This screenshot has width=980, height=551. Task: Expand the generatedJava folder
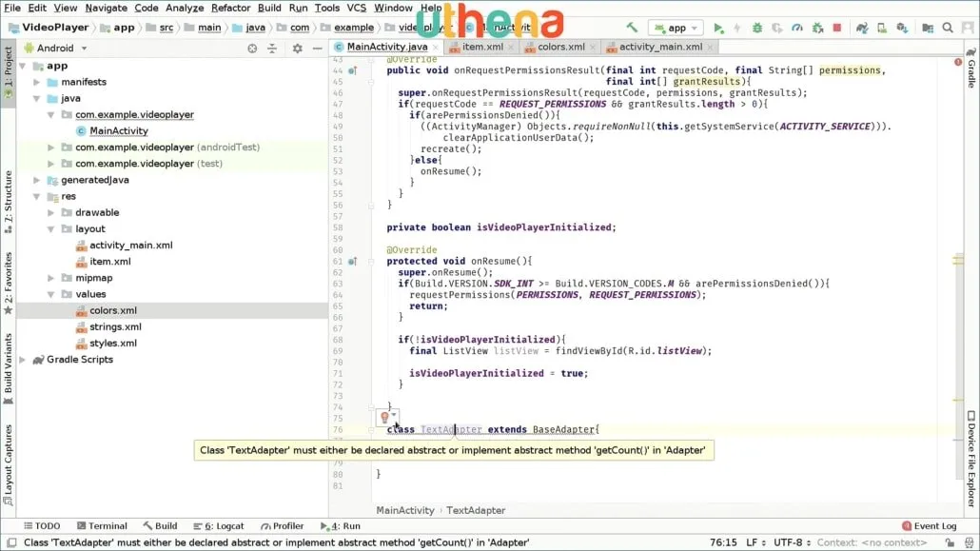[x=37, y=180]
